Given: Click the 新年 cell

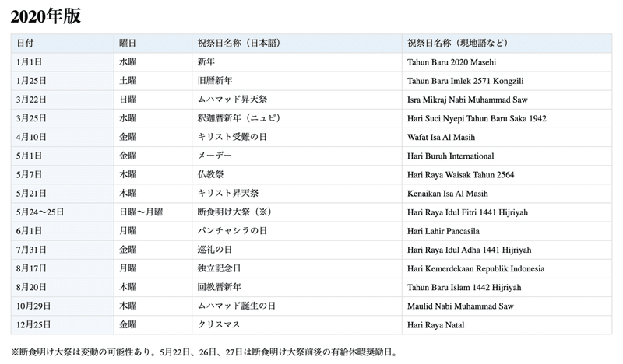Looking at the screenshot, I should coord(297,62).
